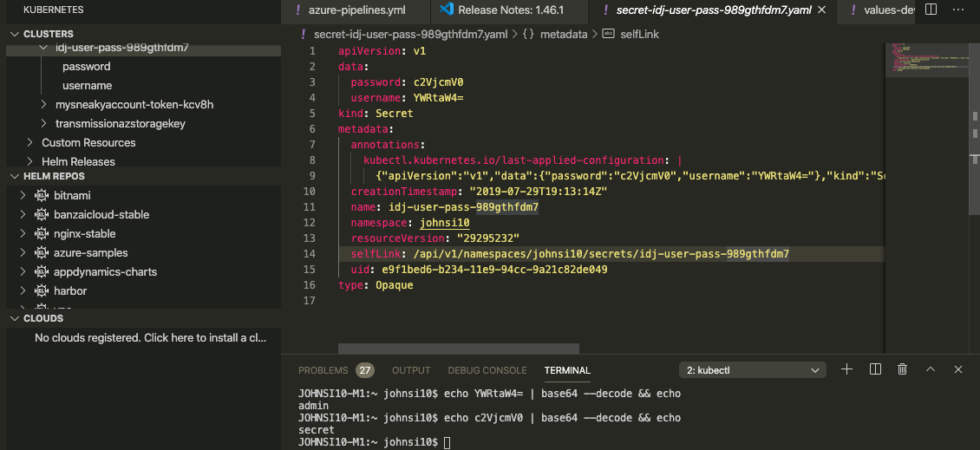Open the terminal selector dropdown 2: kubectl
This screenshot has height=450, width=980.
click(753, 370)
